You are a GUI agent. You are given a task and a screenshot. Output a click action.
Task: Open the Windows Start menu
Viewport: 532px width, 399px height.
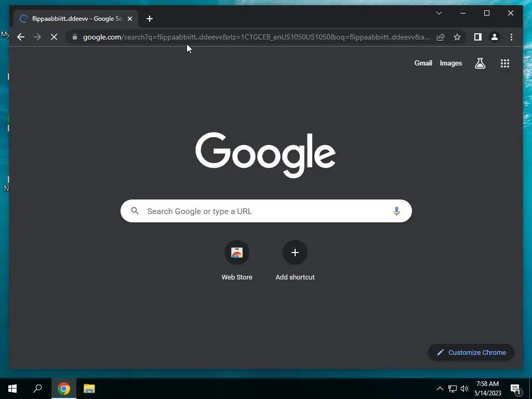coord(12,389)
